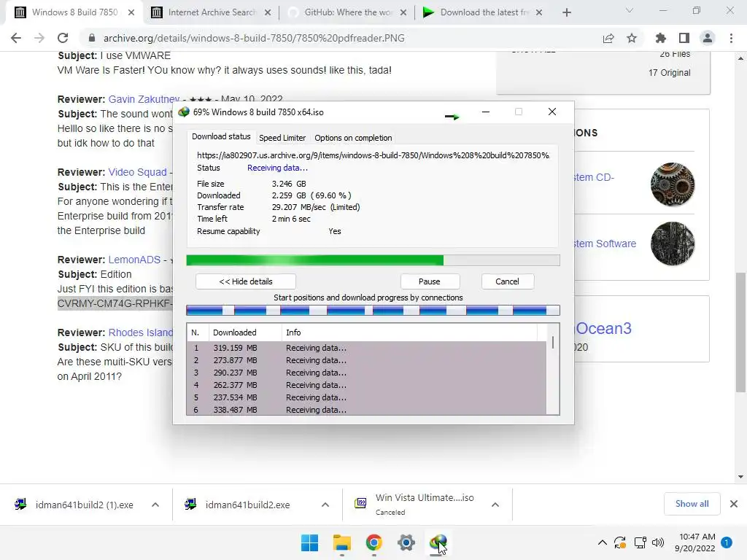Expand options for idman641build2.exe download
The width and height of the screenshot is (747, 560).
click(x=325, y=505)
